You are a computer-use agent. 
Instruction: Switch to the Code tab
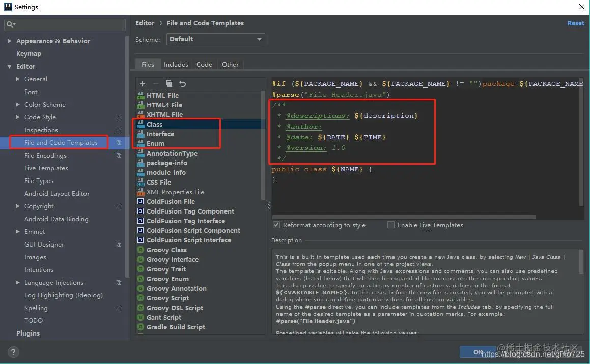click(x=204, y=64)
